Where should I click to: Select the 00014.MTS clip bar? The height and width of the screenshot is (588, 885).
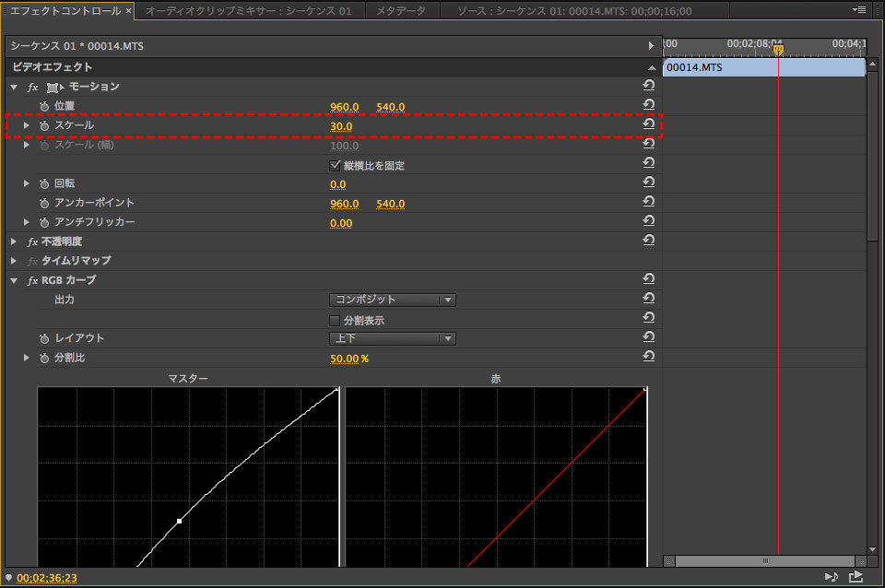763,67
